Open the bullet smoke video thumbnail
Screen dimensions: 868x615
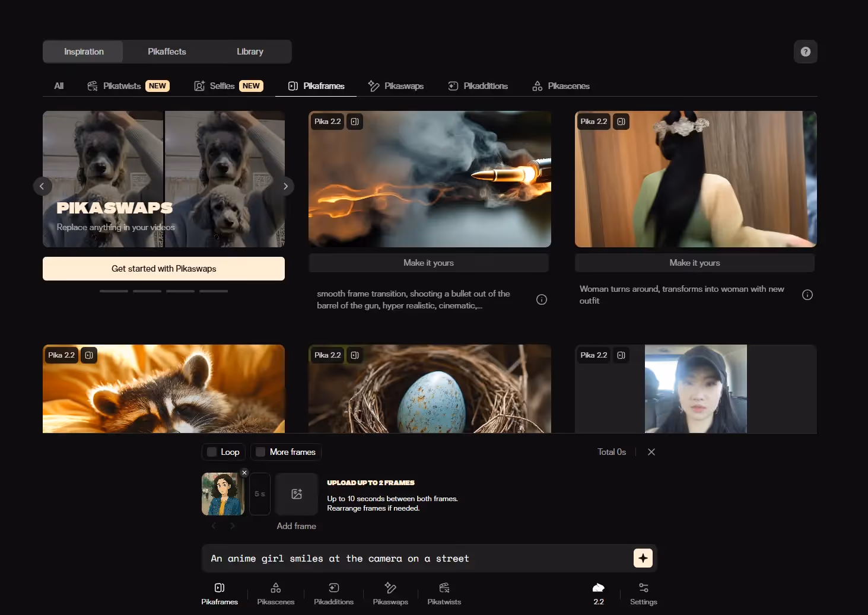click(x=430, y=179)
